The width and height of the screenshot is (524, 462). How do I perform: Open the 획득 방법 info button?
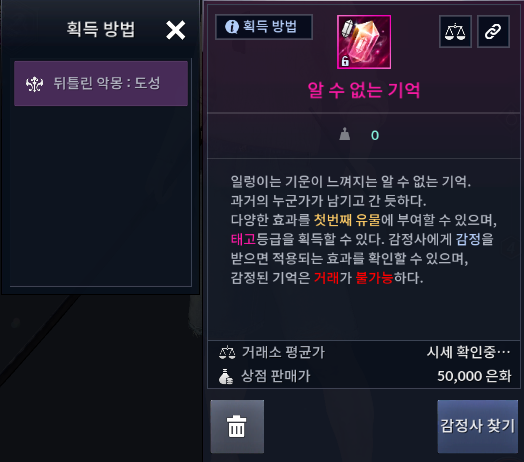pos(264,27)
